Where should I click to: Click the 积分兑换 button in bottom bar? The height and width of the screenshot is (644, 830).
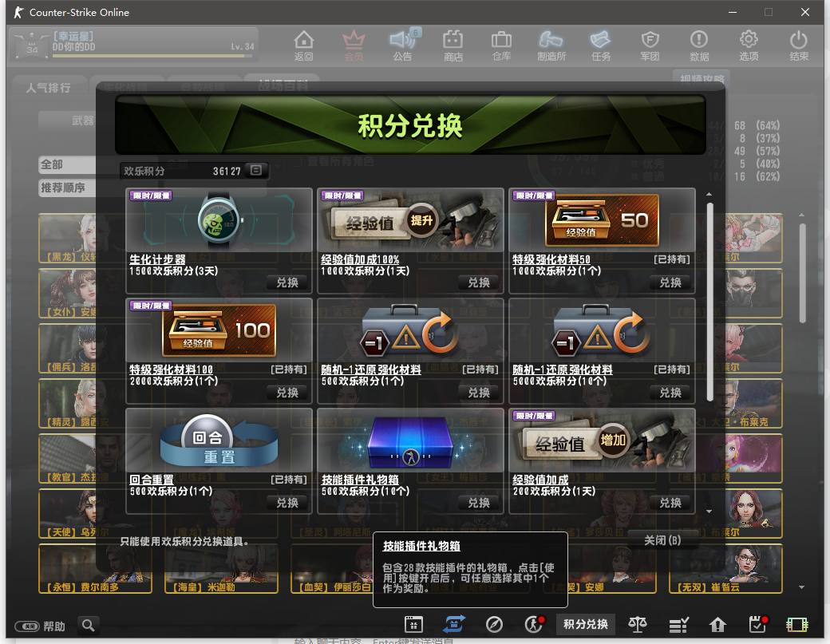coord(586,624)
